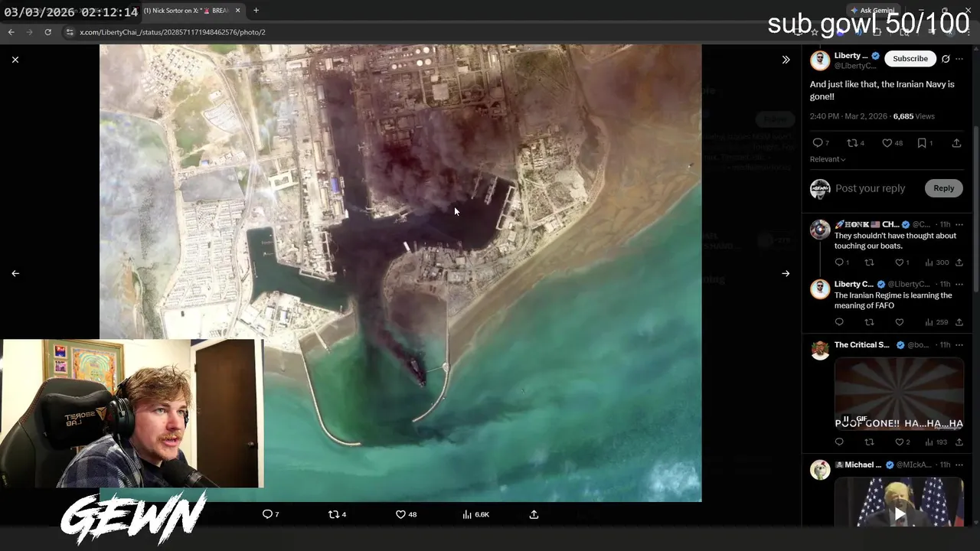Reply to The Critical S... comment

[839, 442]
